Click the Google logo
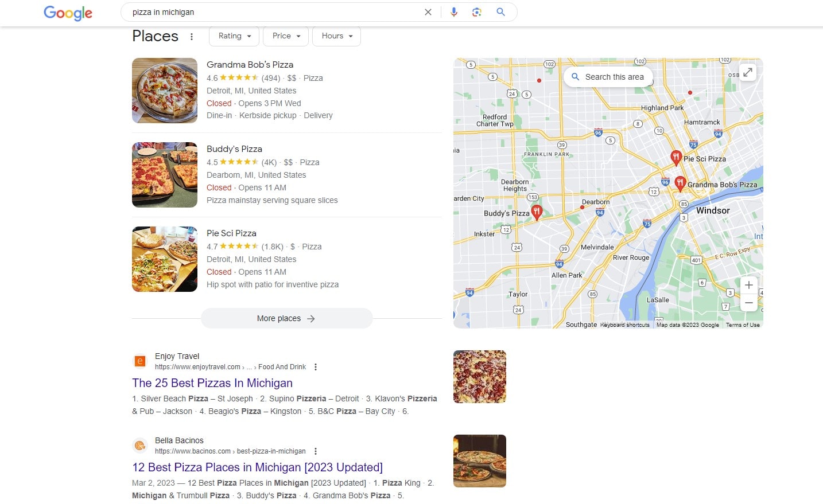The image size is (823, 504). [x=67, y=13]
